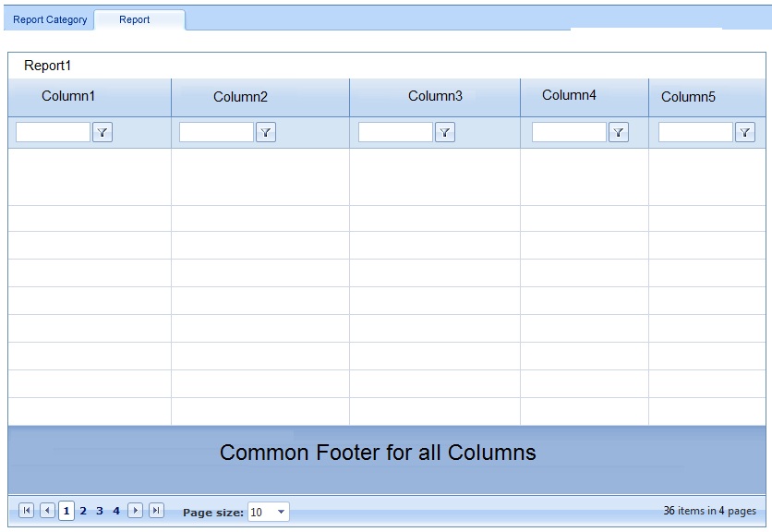Click the Column3 filter funnel icon
Image resolution: width=772 pixels, height=532 pixels.
(x=445, y=132)
